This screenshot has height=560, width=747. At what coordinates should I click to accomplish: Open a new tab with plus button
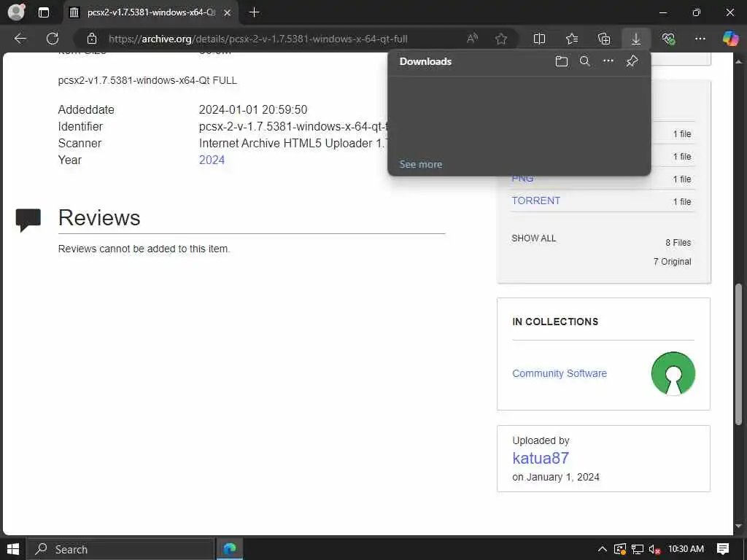[x=255, y=12]
